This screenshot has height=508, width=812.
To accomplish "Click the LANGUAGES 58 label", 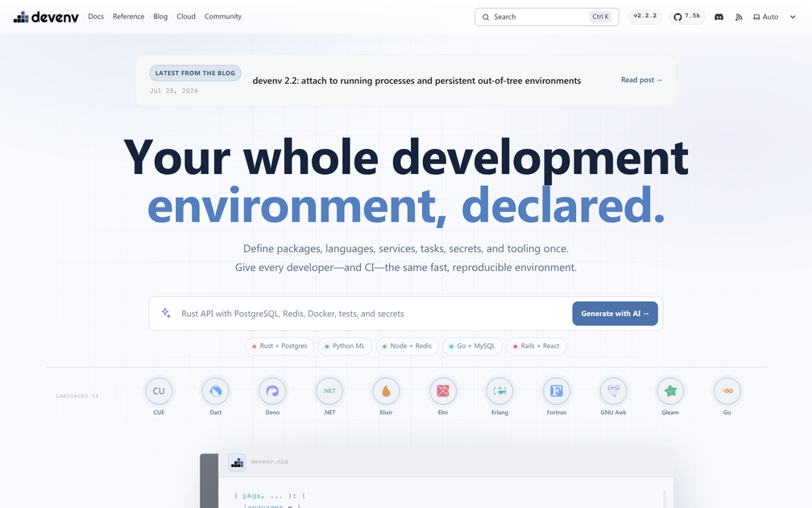I will [77, 396].
